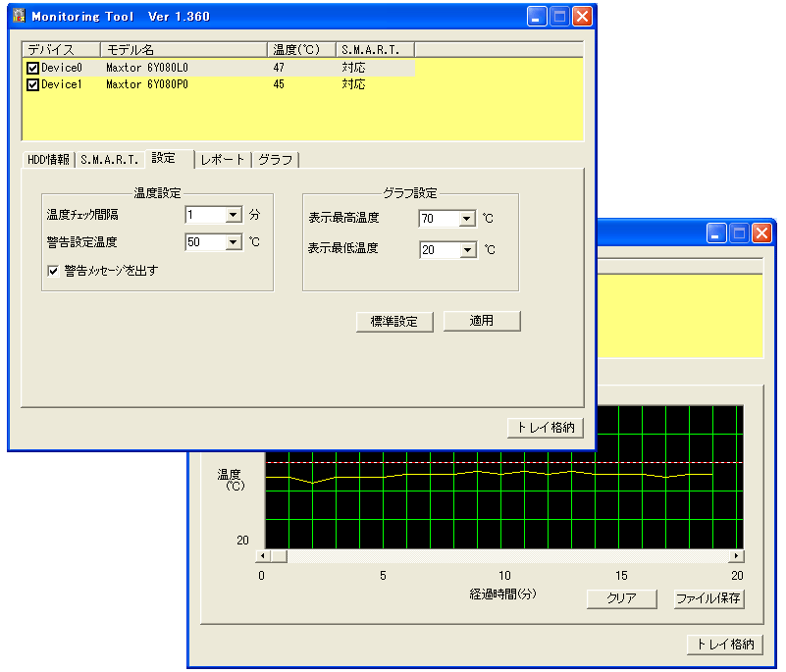This screenshot has width=786, height=672.
Task: Click the graph horizontal scrollbar thumb
Action: tap(280, 555)
